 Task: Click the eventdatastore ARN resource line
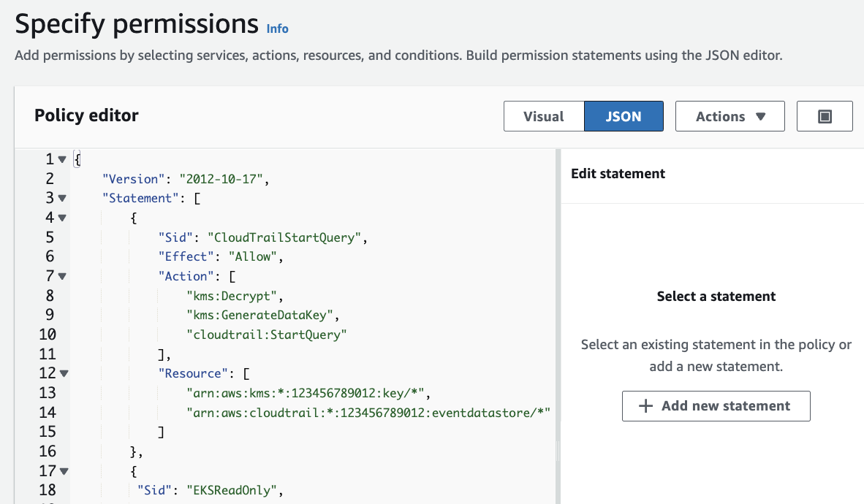click(x=368, y=413)
